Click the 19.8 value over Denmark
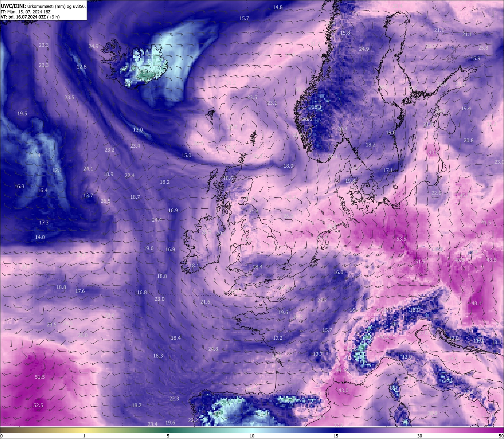 coord(350,181)
